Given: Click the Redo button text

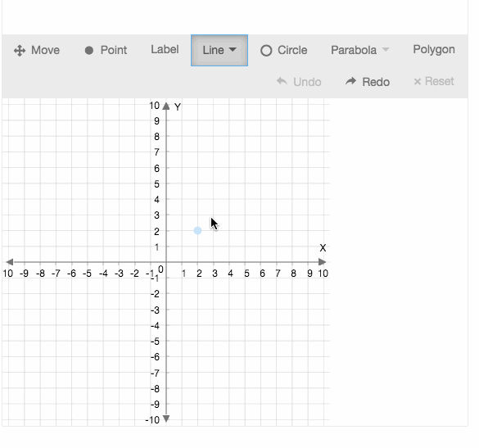Looking at the screenshot, I should click(x=376, y=82).
